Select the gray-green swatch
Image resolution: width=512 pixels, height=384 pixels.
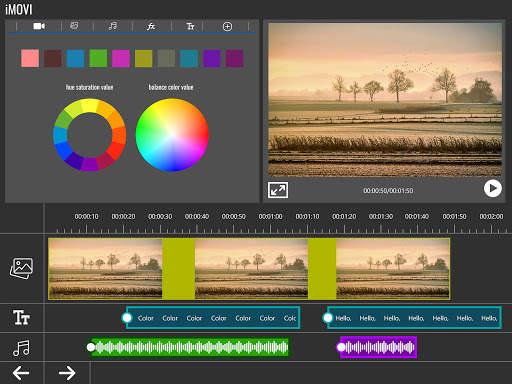pos(166,58)
